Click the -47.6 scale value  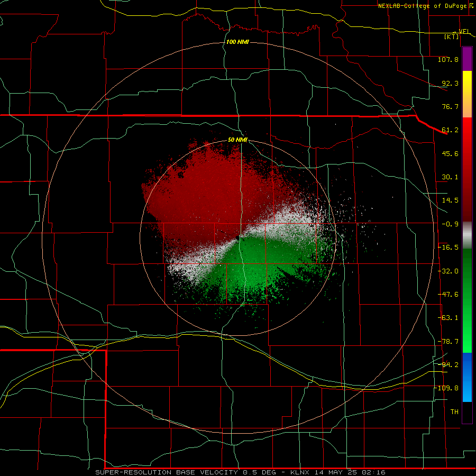pyautogui.click(x=448, y=295)
